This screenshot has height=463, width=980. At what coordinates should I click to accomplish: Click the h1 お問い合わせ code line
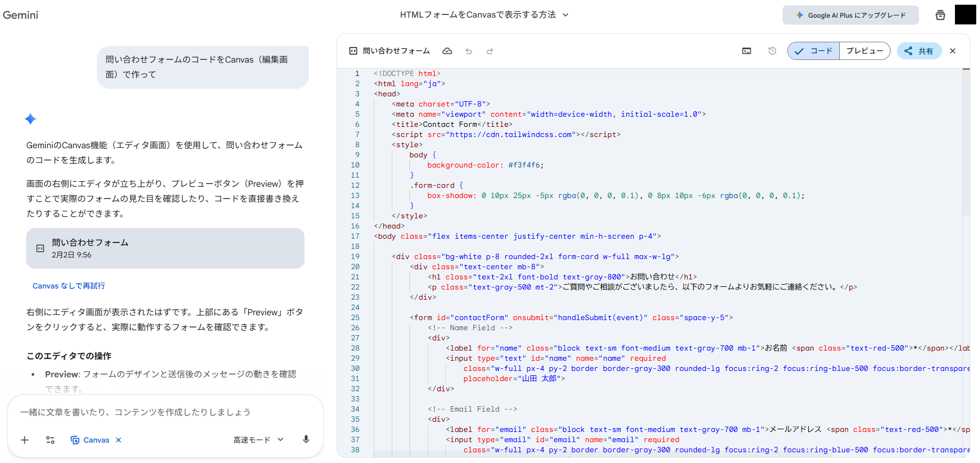563,277
